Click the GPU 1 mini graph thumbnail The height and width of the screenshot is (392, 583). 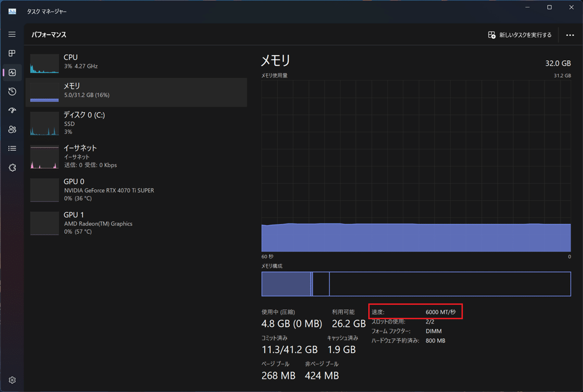click(x=45, y=223)
